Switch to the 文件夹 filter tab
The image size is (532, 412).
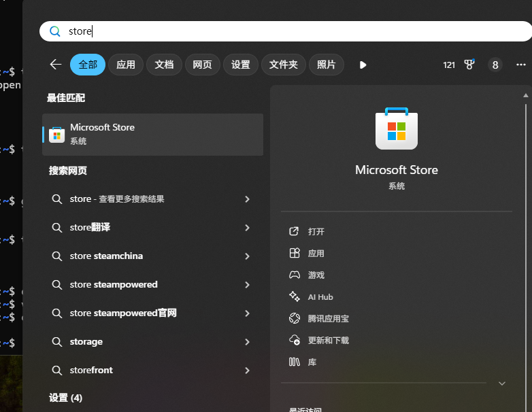coord(283,65)
